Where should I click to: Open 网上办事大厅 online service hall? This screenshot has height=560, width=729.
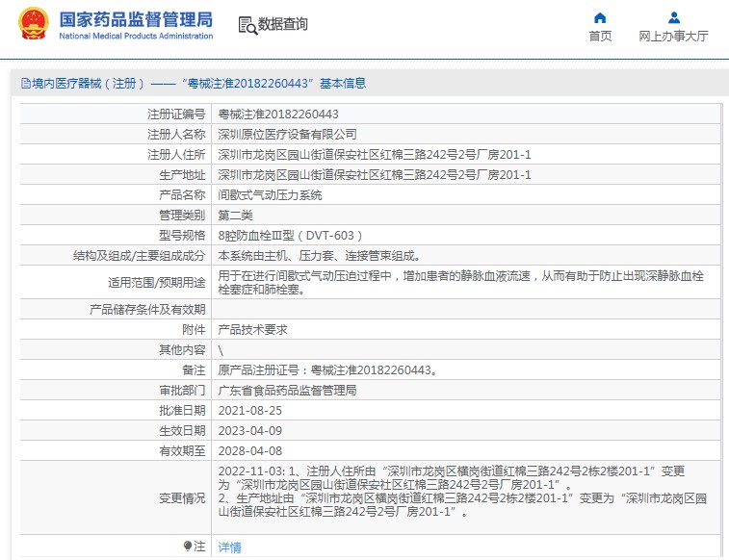click(673, 37)
